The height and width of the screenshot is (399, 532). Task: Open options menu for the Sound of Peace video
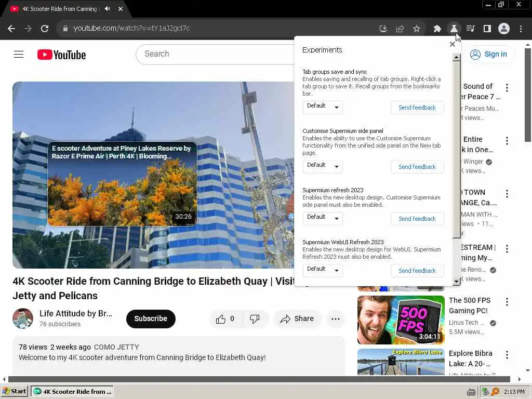507,87
